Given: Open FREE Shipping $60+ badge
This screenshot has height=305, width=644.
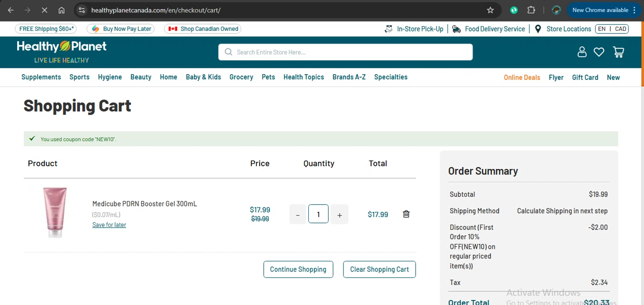Looking at the screenshot, I should pos(46,29).
